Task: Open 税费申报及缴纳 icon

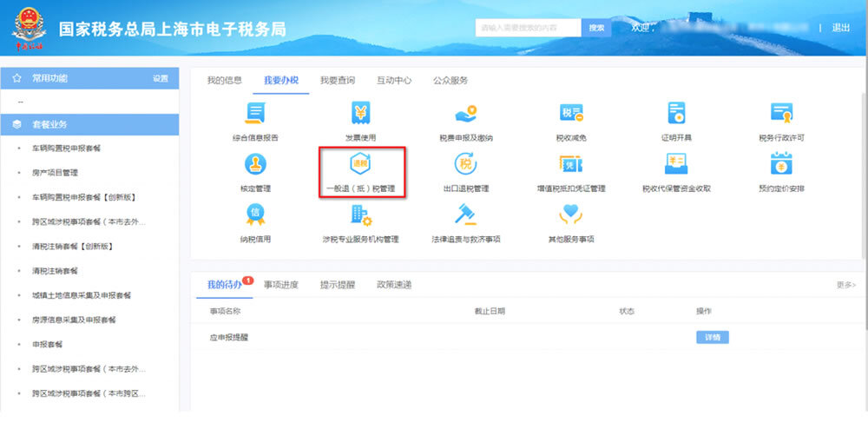Action: [466, 114]
